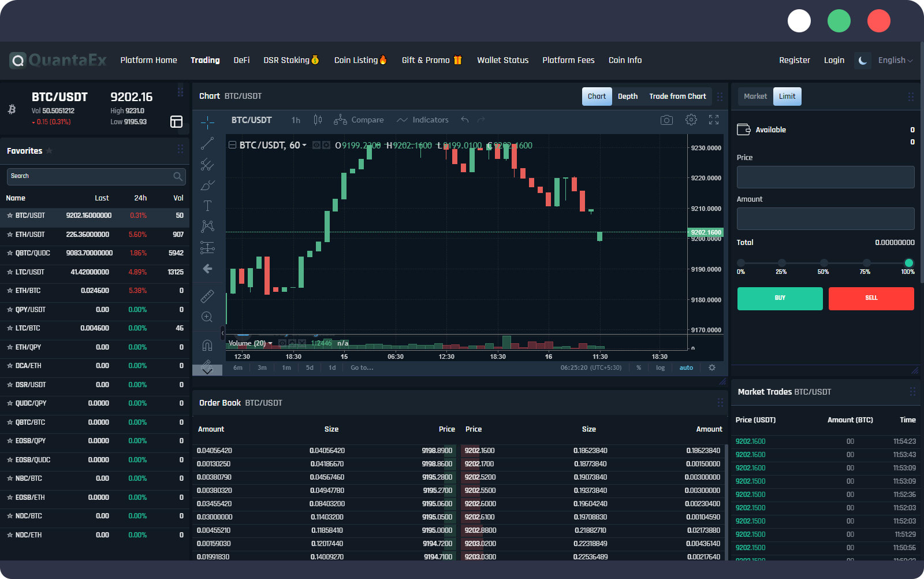Viewport: 924px width, 579px height.
Task: Switch to the Depth tab
Action: tap(628, 96)
